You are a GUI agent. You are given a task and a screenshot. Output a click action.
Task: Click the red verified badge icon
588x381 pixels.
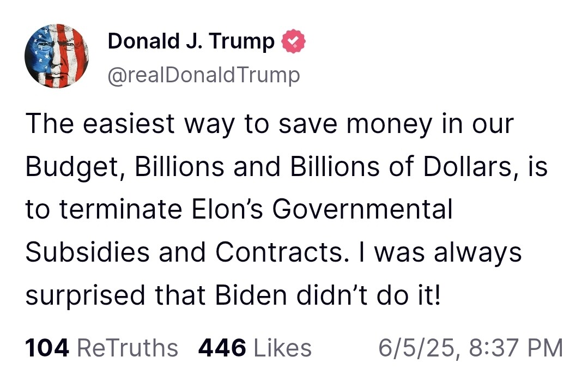pos(293,42)
